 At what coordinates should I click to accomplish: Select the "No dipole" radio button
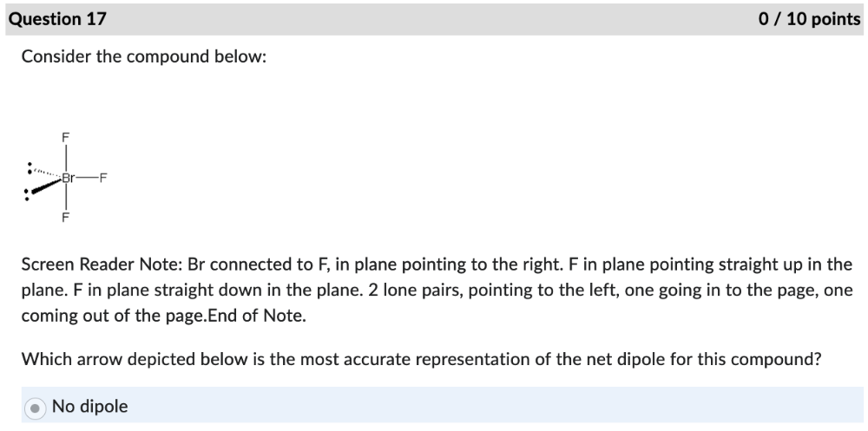(x=35, y=408)
